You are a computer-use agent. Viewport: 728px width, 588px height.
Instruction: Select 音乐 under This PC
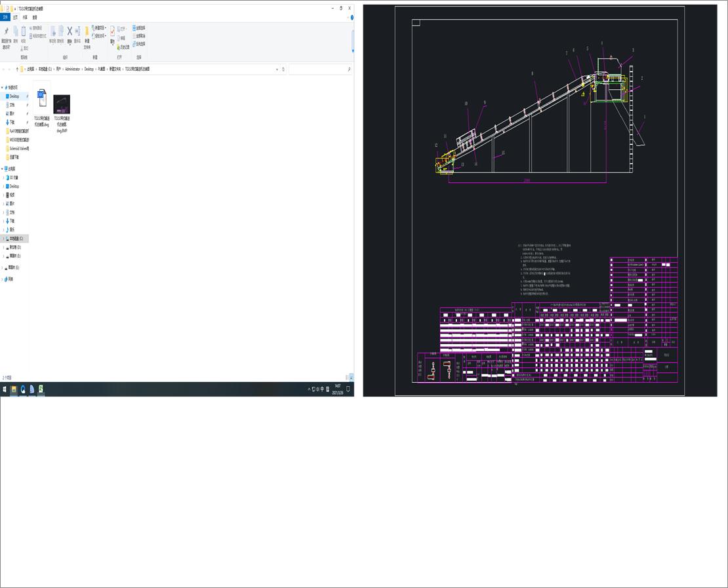[12, 229]
